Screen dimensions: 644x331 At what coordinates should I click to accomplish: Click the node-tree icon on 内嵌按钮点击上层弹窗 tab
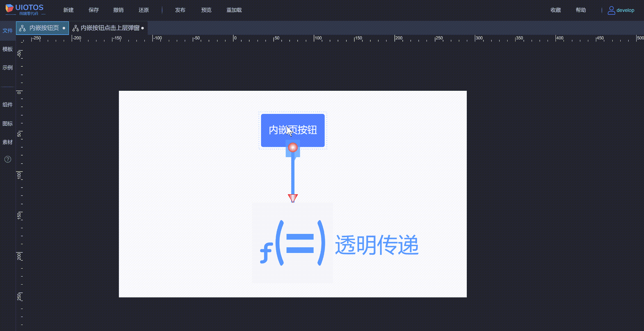(75, 28)
